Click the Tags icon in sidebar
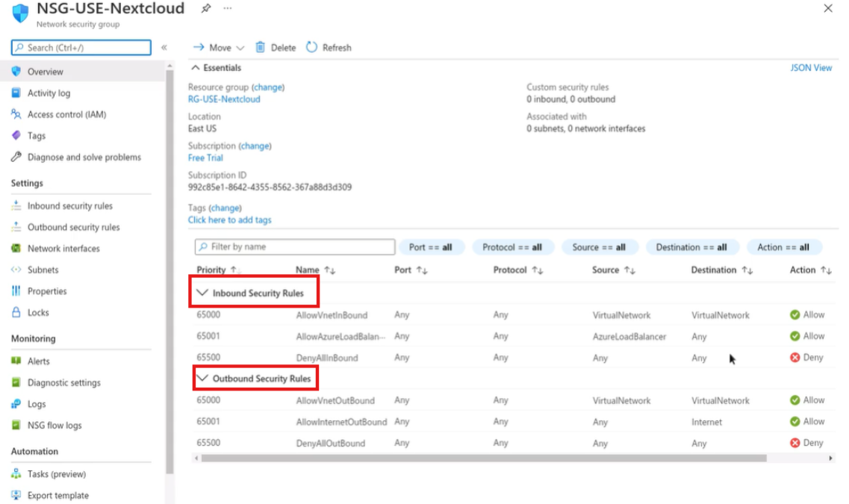849x504 pixels. click(16, 135)
